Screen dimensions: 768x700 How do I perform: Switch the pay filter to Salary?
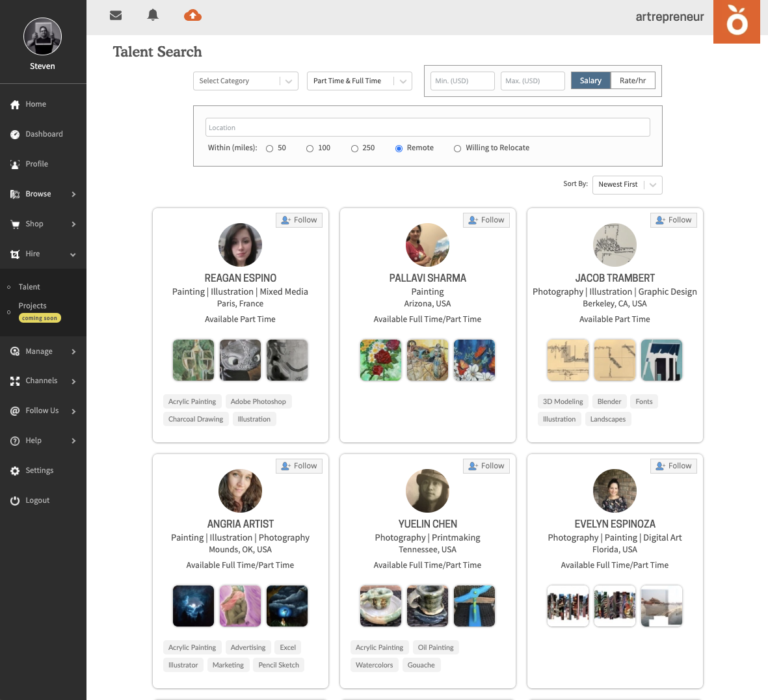point(590,81)
